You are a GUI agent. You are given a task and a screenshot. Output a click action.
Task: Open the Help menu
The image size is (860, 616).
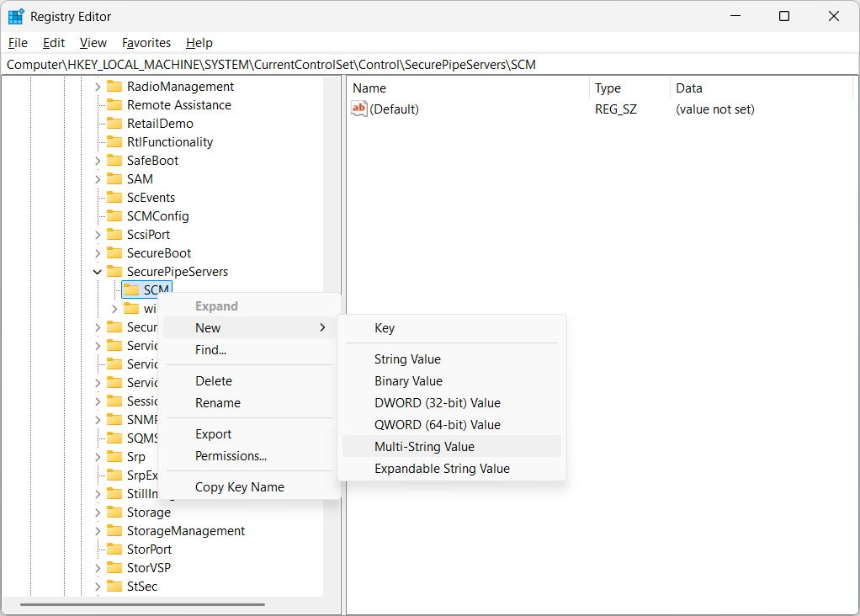199,43
